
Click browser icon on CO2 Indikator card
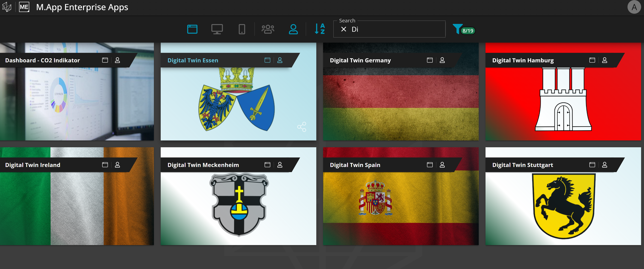[105, 60]
